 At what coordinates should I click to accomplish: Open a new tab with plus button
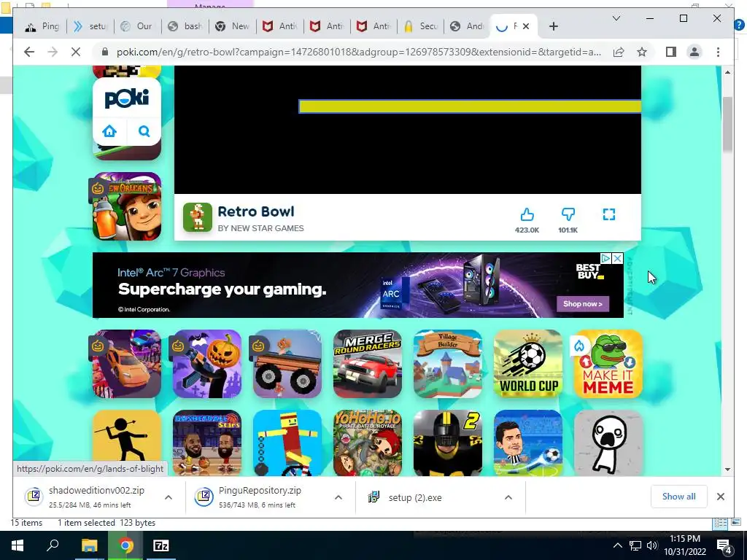[x=553, y=27]
